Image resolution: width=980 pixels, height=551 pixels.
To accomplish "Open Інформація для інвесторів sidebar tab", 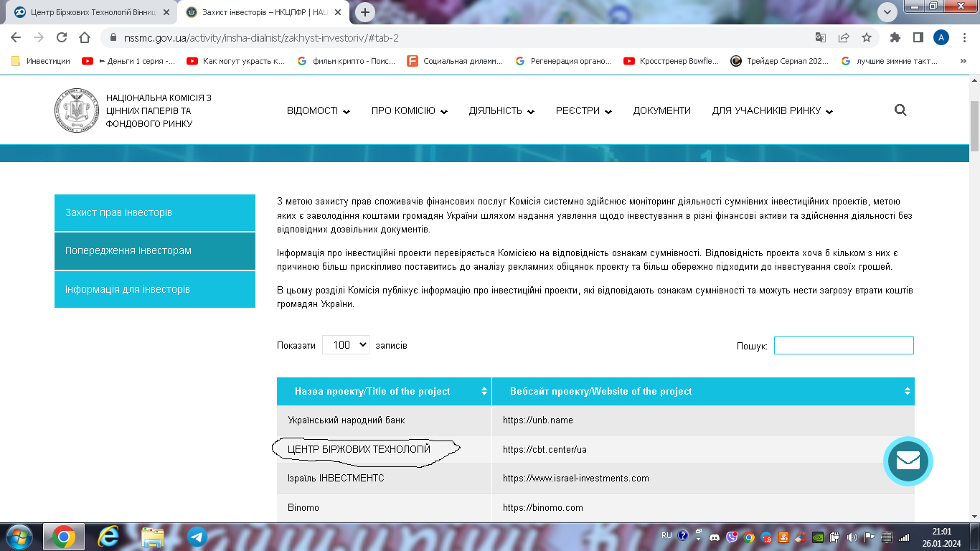I will click(x=155, y=289).
